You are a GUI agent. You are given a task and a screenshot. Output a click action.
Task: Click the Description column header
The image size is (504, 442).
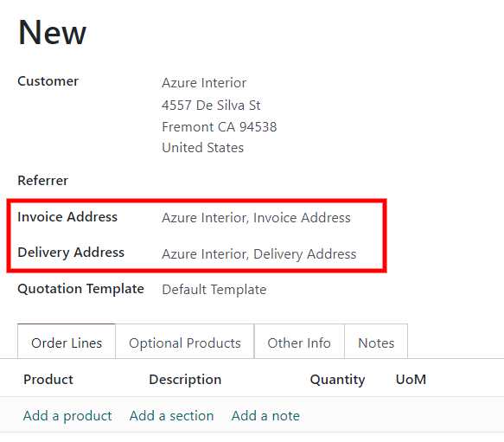(x=185, y=379)
